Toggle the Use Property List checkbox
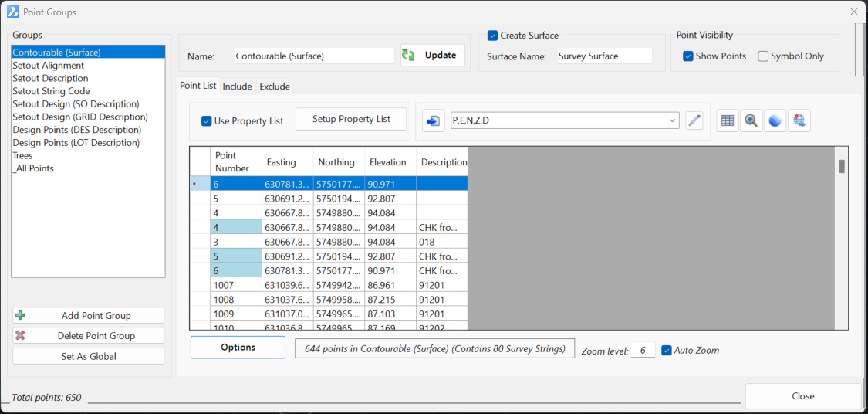This screenshot has height=414, width=868. pyautogui.click(x=206, y=121)
